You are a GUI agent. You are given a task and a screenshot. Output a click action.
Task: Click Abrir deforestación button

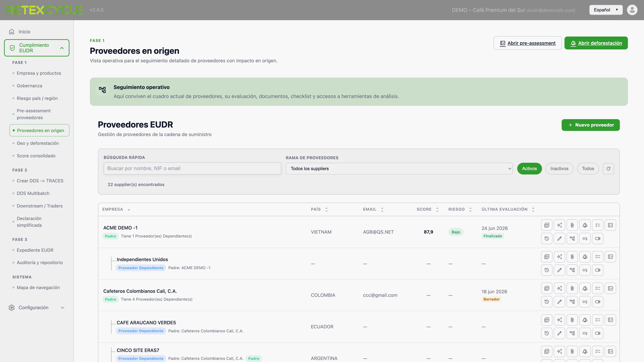tap(596, 43)
